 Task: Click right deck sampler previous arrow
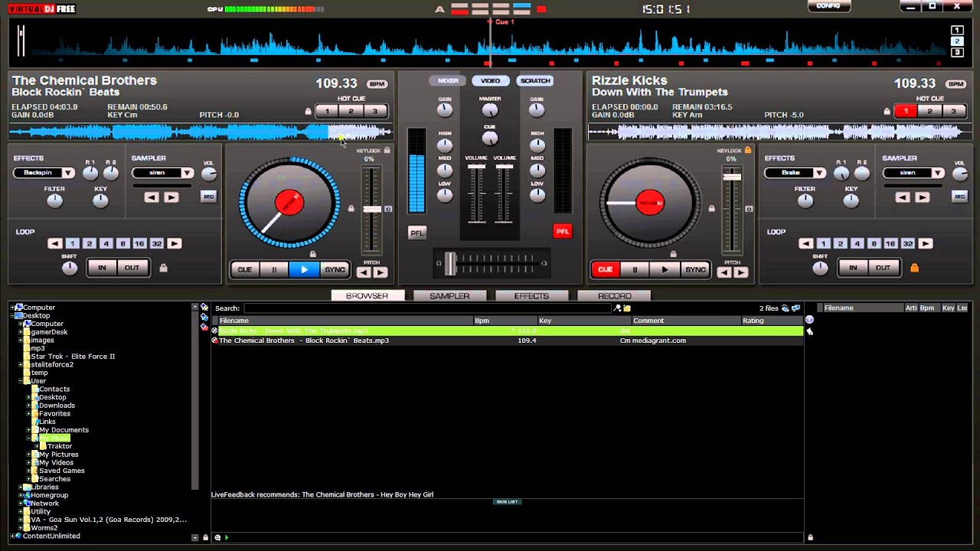[903, 197]
